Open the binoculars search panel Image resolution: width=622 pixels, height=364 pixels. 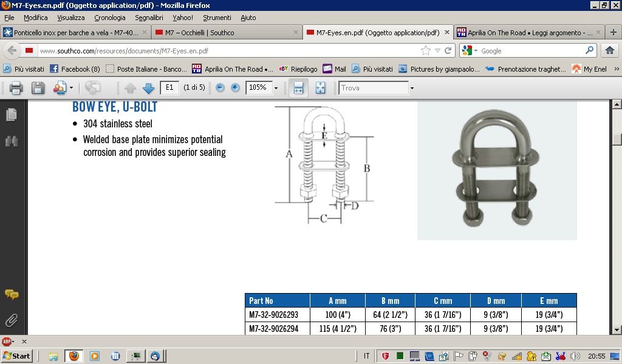coord(12,141)
